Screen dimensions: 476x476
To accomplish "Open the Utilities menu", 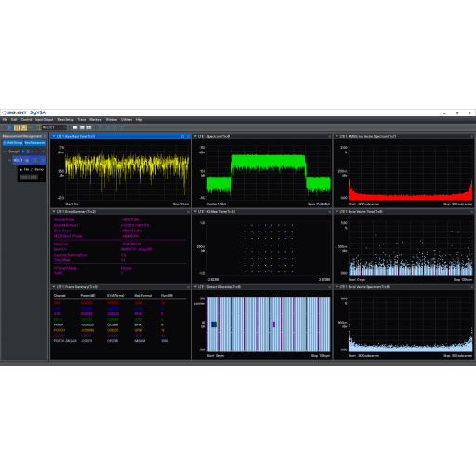I will pyautogui.click(x=126, y=120).
